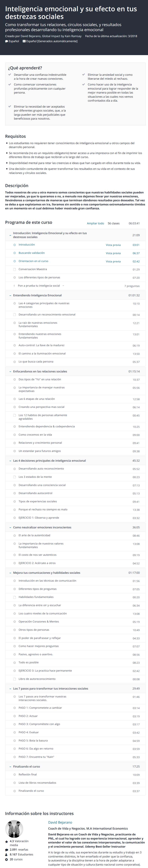Click the instructor profile photo

tap(14, 829)
